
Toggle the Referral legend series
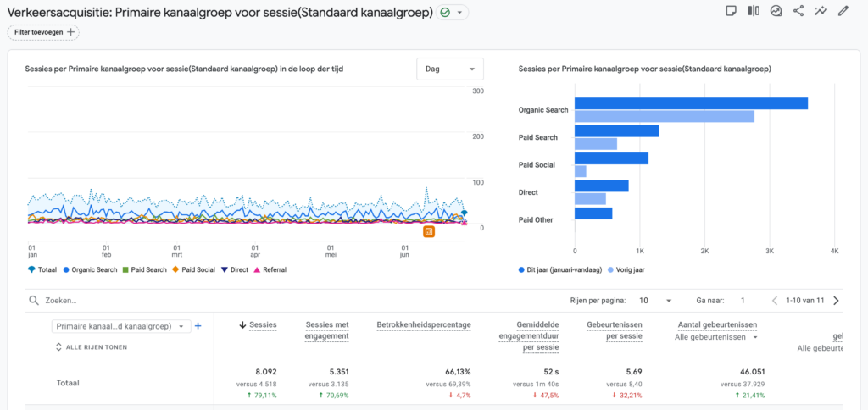click(270, 270)
